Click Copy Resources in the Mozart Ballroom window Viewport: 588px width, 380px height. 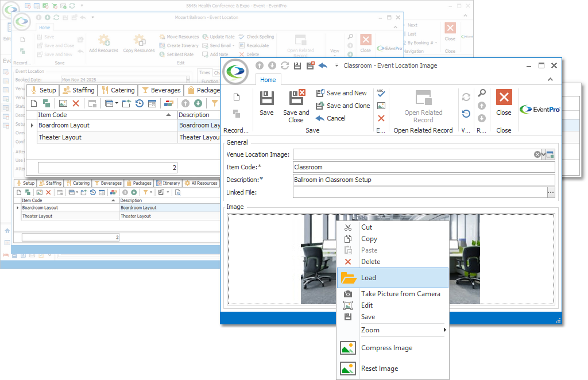(x=139, y=43)
